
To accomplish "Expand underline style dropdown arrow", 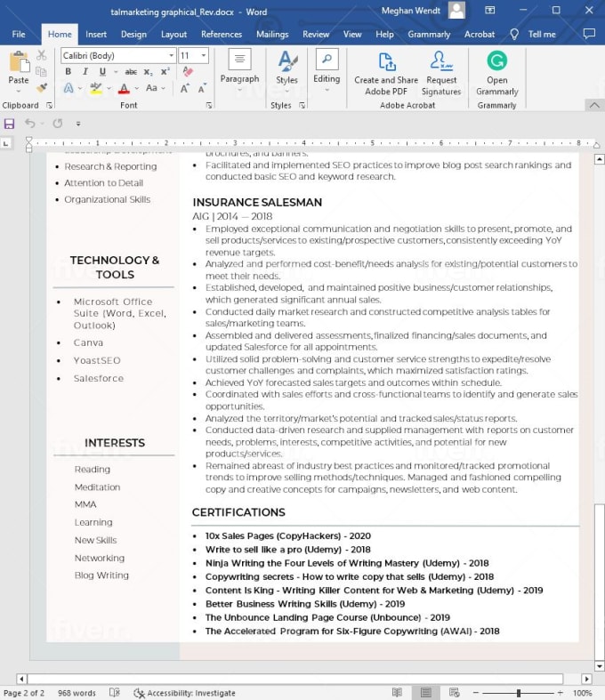I will click(116, 71).
